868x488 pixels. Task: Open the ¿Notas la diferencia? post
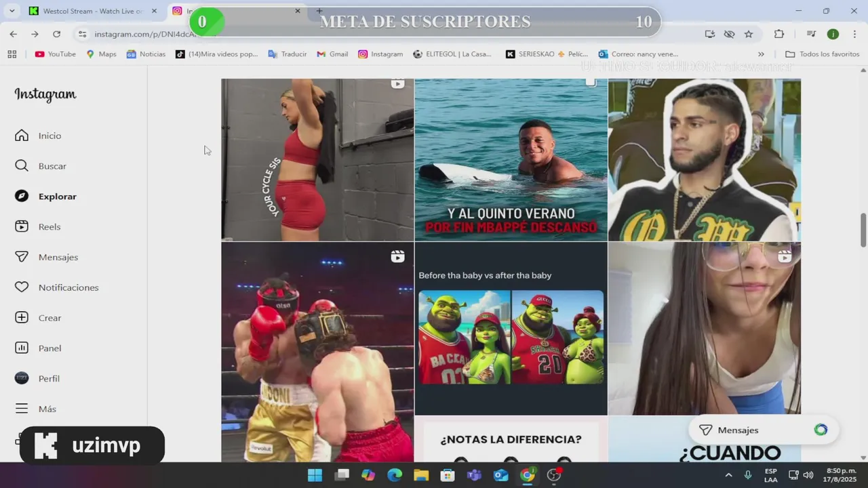(x=511, y=439)
